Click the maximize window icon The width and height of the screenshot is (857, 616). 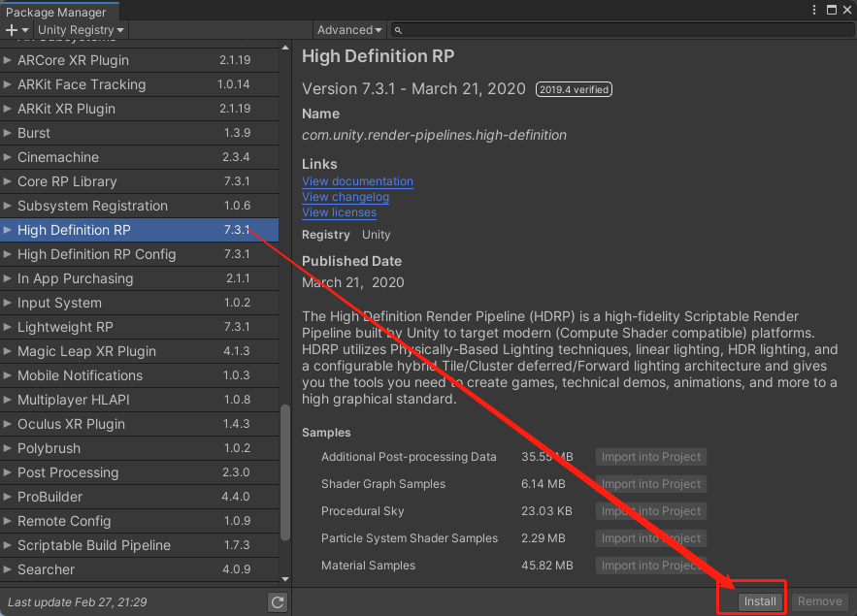[830, 9]
